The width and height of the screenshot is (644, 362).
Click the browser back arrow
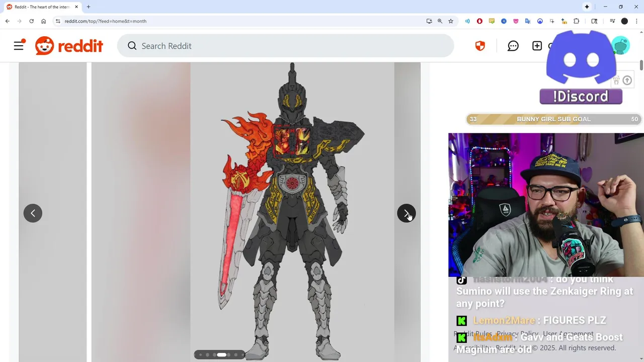click(7, 21)
